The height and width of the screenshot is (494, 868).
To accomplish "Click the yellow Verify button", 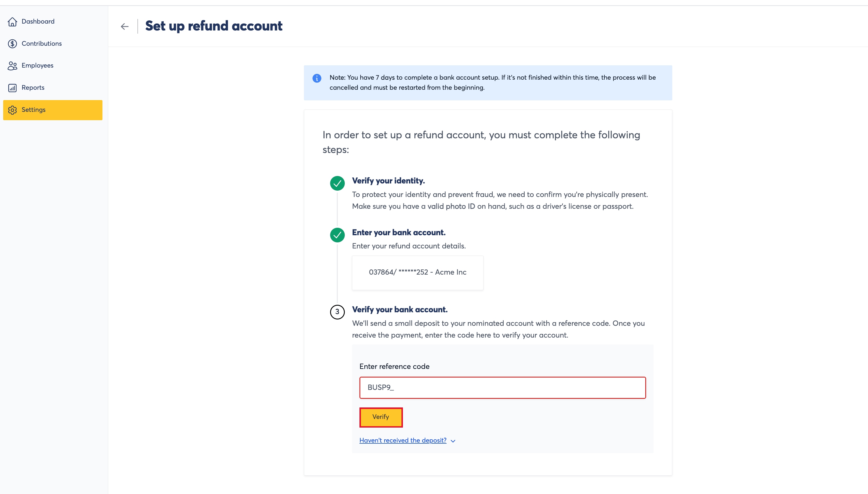I will click(x=381, y=417).
